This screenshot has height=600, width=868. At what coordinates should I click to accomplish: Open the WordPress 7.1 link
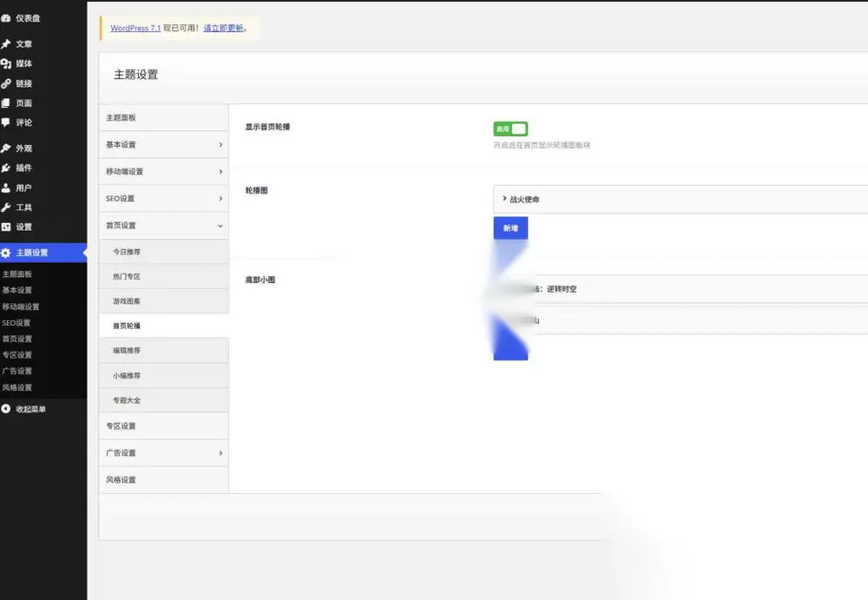pyautogui.click(x=135, y=28)
